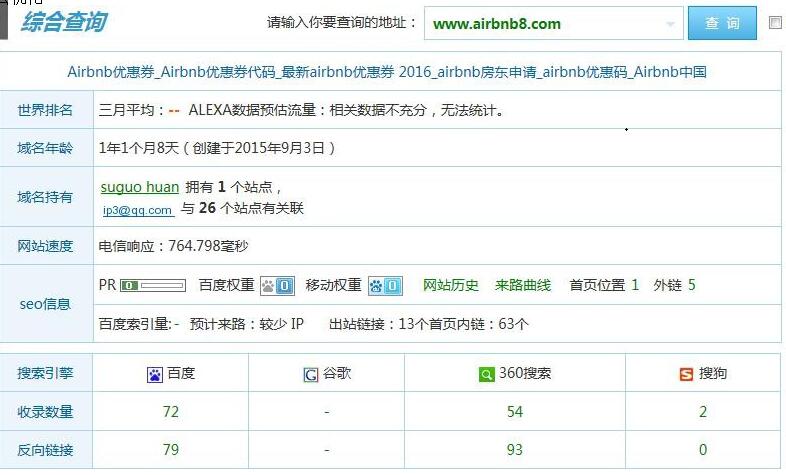Click the Sogou search engine icon

click(686, 374)
